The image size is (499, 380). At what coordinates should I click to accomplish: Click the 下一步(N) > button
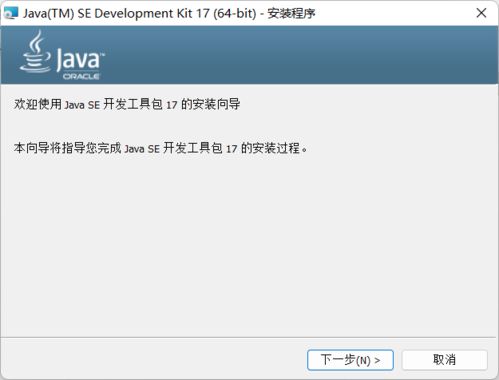tap(350, 360)
